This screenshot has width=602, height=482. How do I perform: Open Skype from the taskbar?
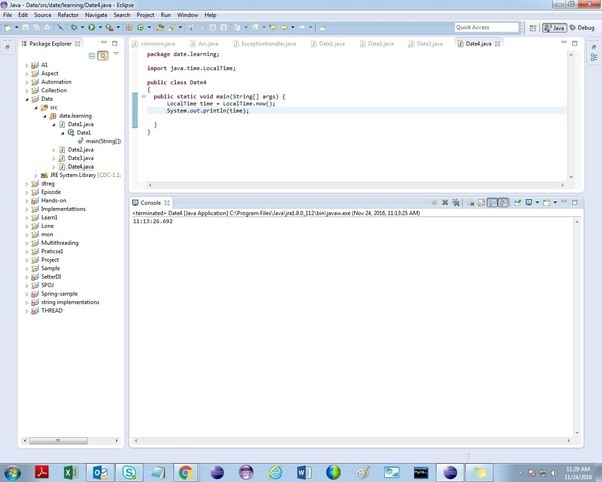(129, 472)
